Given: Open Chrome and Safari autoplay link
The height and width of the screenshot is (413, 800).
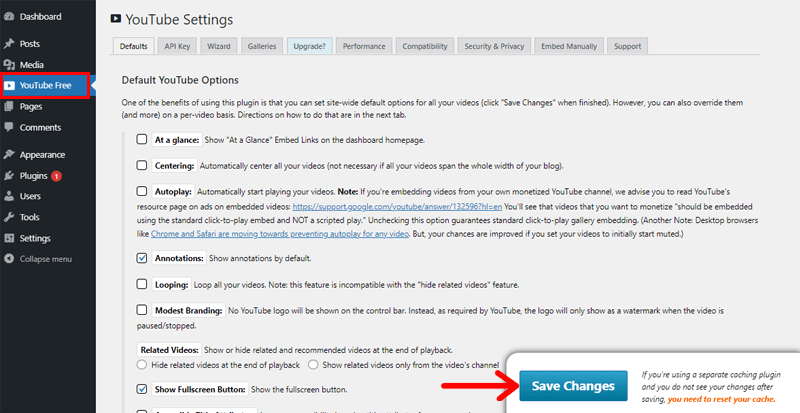Looking at the screenshot, I should tap(280, 234).
